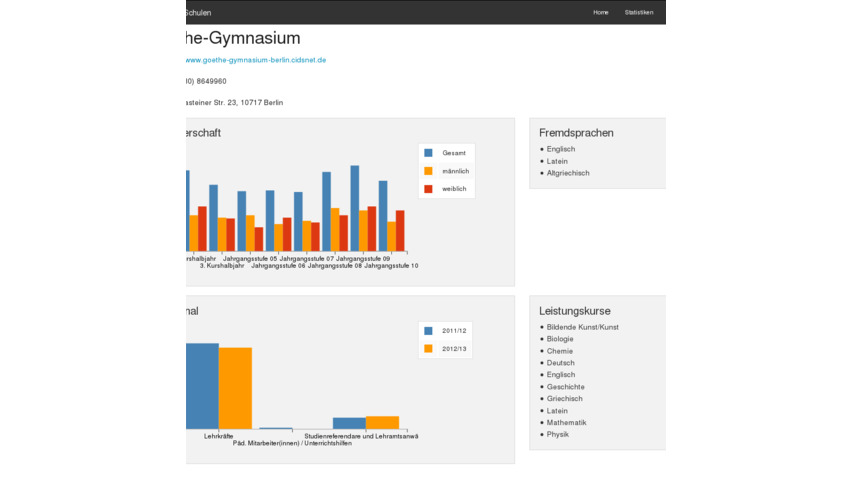Click the Schulen brand link in navbar

click(x=199, y=12)
